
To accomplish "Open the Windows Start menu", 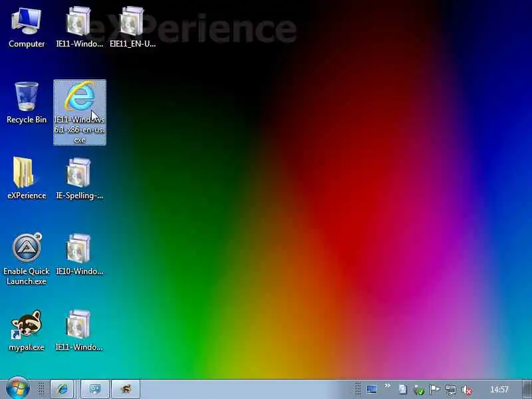I will [18, 389].
